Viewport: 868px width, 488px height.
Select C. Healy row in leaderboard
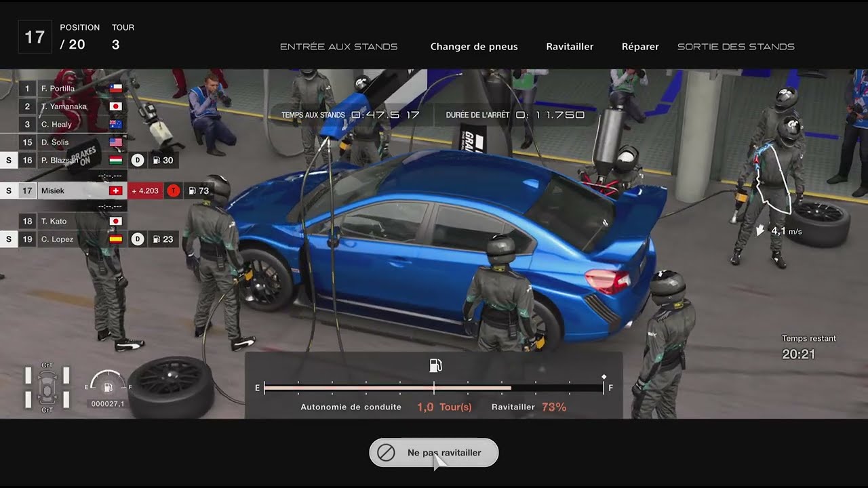point(73,125)
